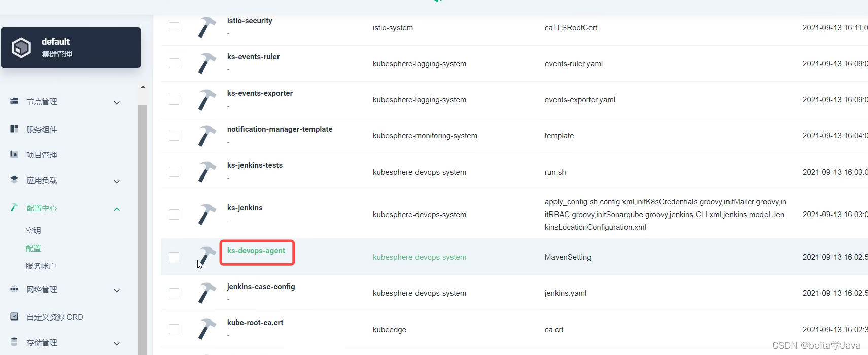868x355 pixels.
Task: Collapse the 配置中心 menu chevron
Action: pyautogui.click(x=117, y=209)
